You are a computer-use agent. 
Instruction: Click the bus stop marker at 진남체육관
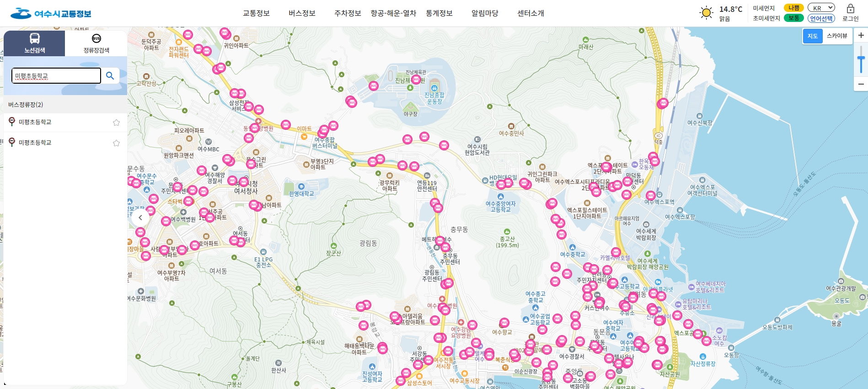(x=416, y=80)
